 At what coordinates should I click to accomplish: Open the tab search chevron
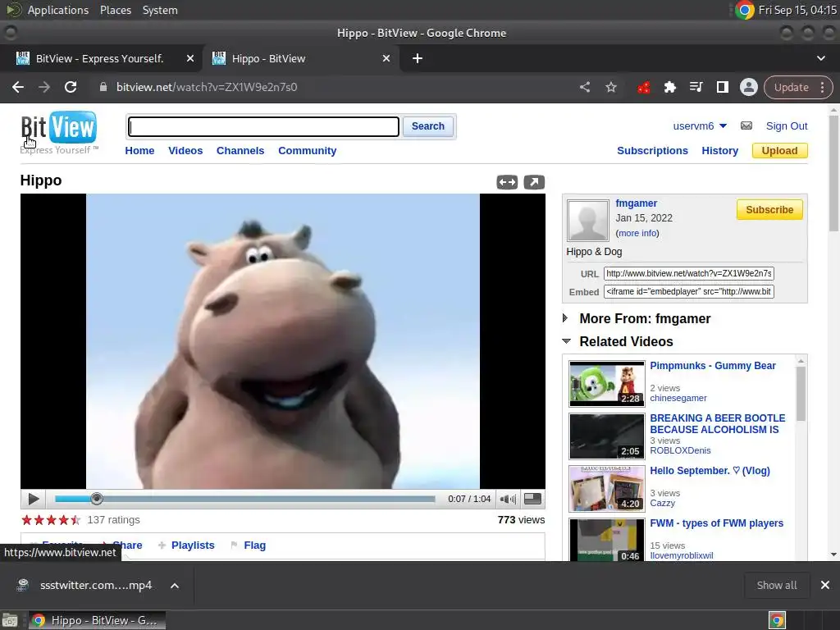[820, 58]
